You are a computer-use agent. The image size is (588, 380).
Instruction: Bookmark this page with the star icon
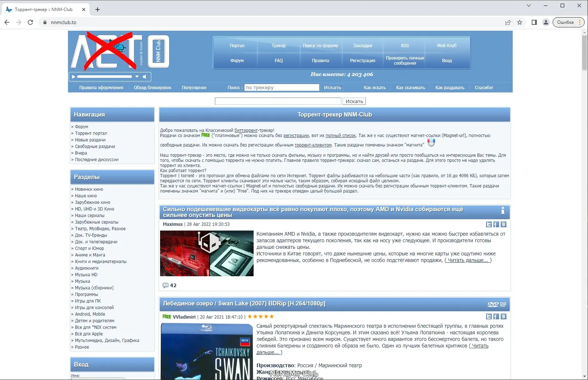point(520,22)
